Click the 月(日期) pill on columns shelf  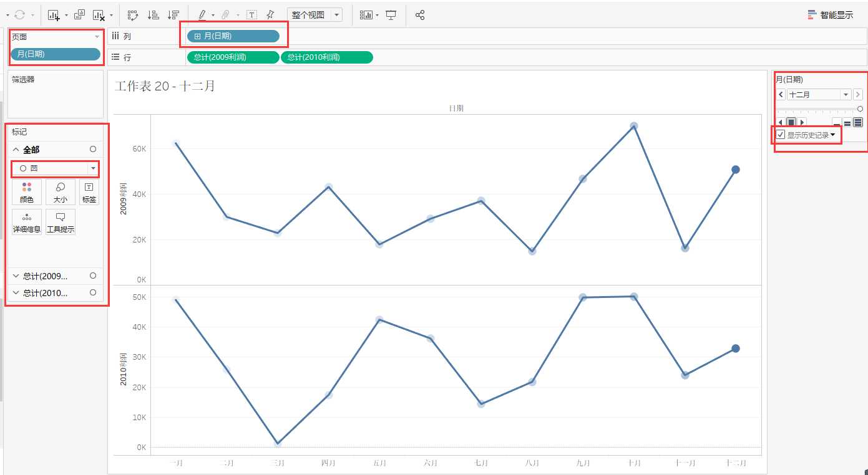pos(233,36)
